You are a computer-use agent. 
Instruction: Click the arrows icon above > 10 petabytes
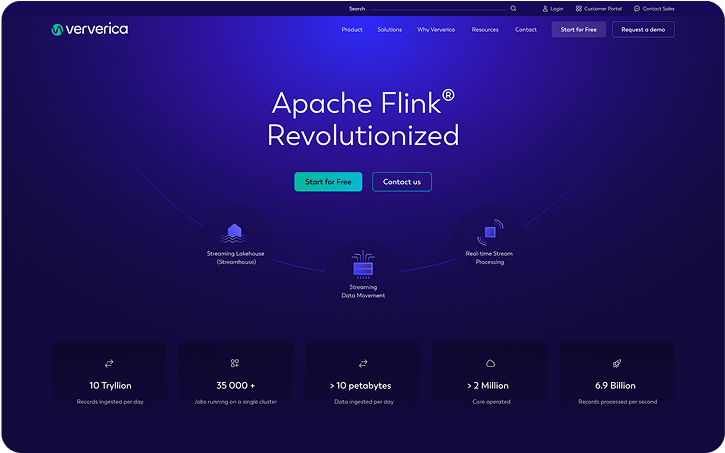tap(363, 364)
